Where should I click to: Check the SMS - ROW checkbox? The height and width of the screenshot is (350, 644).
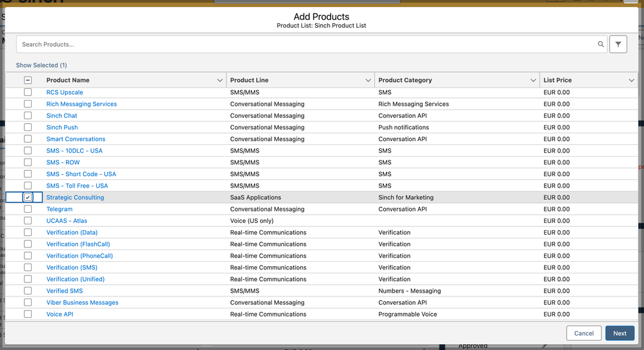pos(28,162)
